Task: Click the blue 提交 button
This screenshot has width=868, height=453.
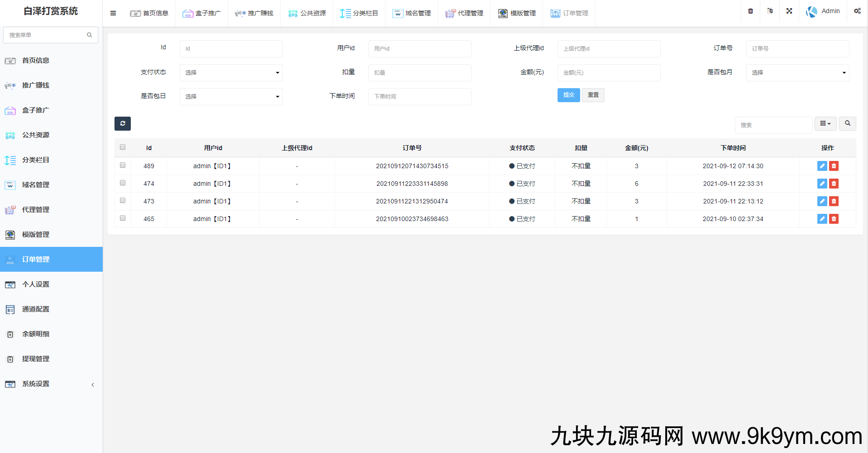Action: click(568, 95)
